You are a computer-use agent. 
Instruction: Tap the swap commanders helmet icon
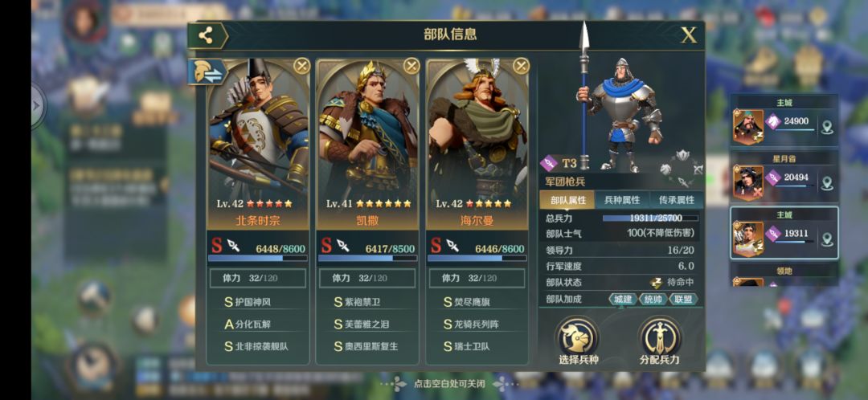tap(207, 72)
